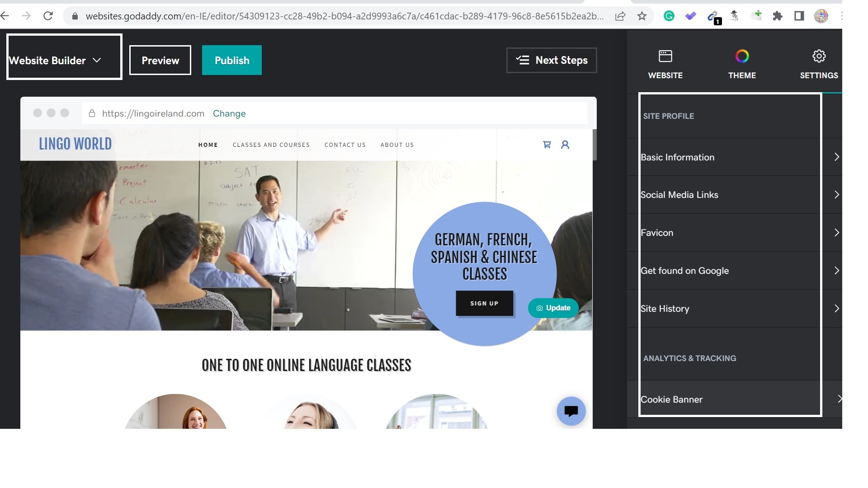
Task: Click the Next Steps menu icon
Action: pos(522,60)
